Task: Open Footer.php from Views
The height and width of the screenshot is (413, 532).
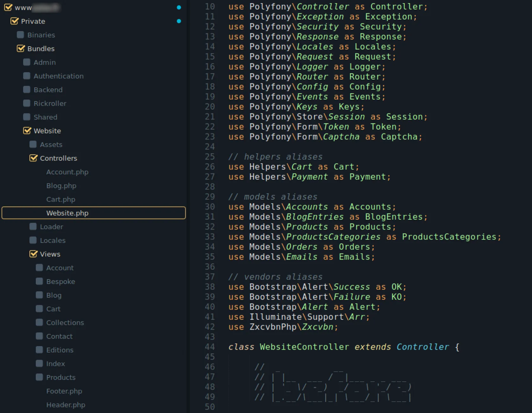Action: coord(64,391)
